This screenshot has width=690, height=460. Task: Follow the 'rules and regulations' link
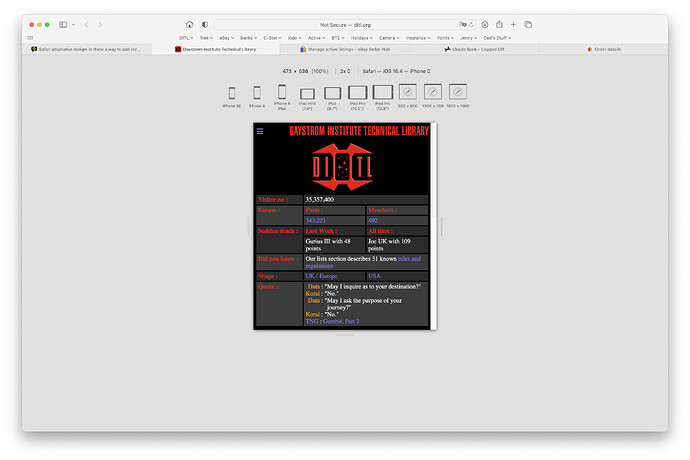pyautogui.click(x=363, y=262)
